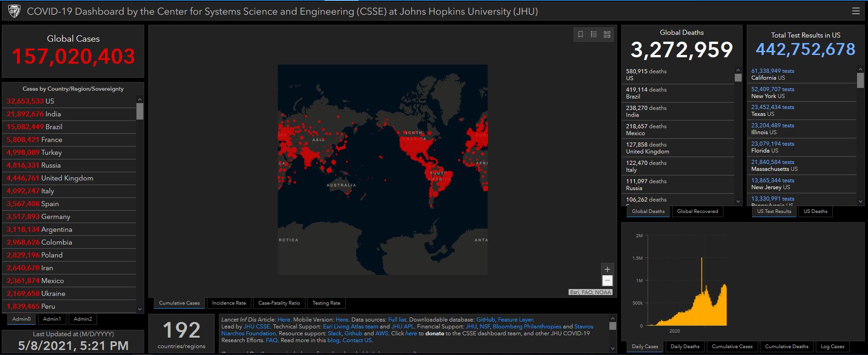Open the hamburger menu in the header
The image size is (868, 355).
pos(855,11)
